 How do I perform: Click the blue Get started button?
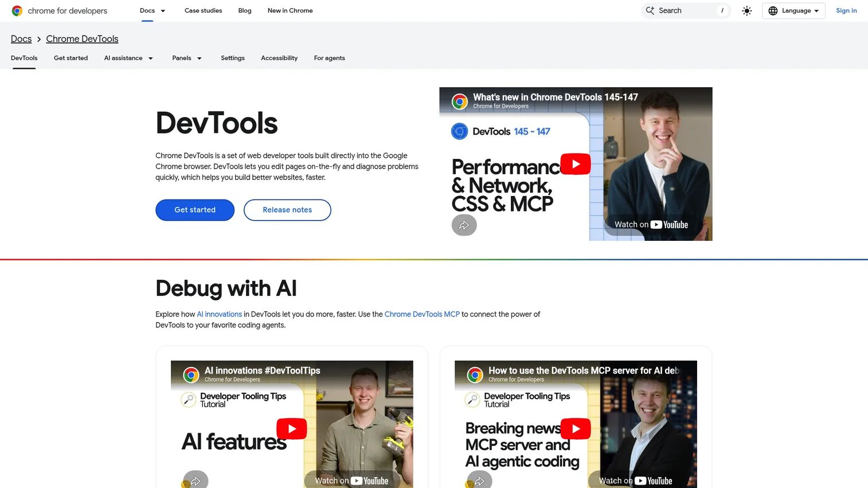[x=195, y=210]
